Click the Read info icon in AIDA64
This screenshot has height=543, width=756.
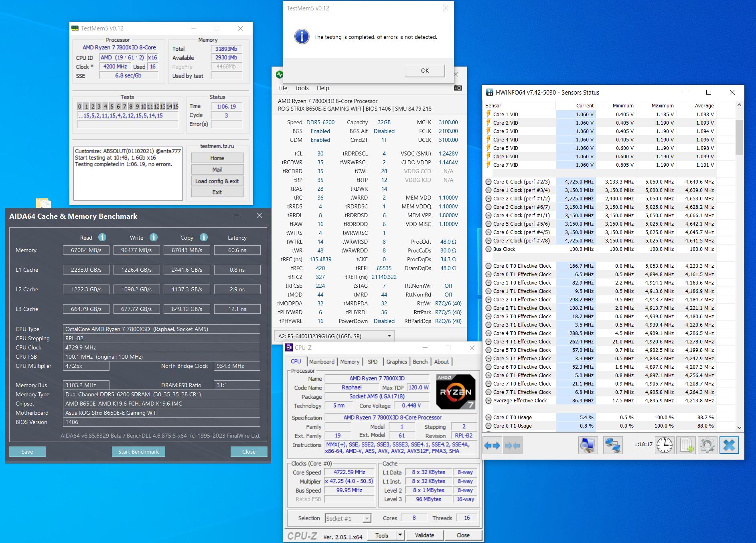pos(102,237)
